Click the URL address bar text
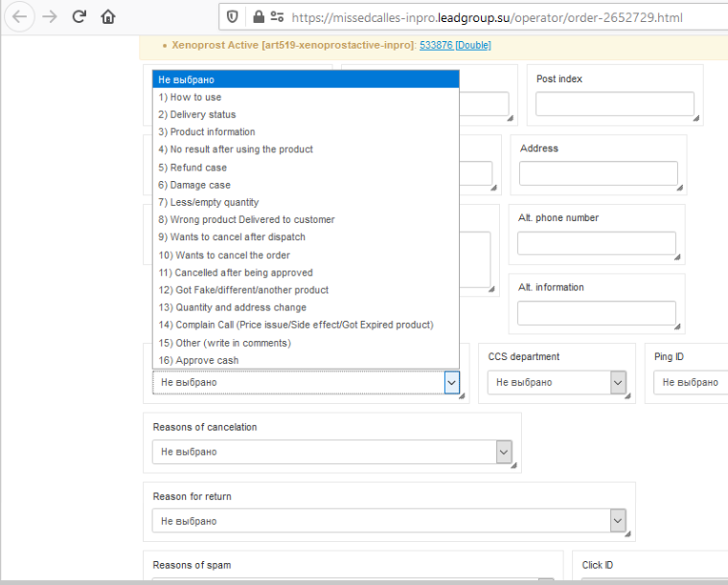 pyautogui.click(x=487, y=17)
